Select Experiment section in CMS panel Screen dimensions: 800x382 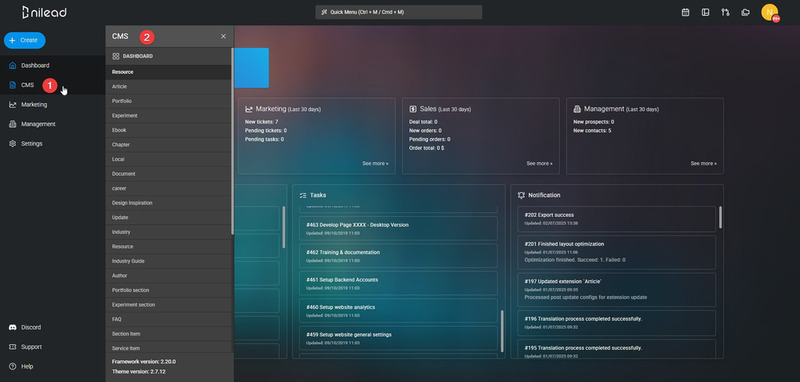coord(168,304)
